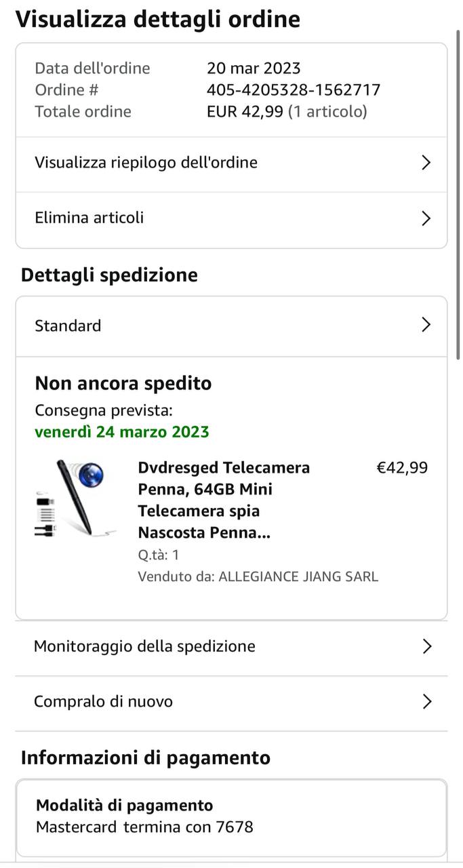Click chevron beside Visualizza riepilogo dell'ordine

[x=426, y=163]
